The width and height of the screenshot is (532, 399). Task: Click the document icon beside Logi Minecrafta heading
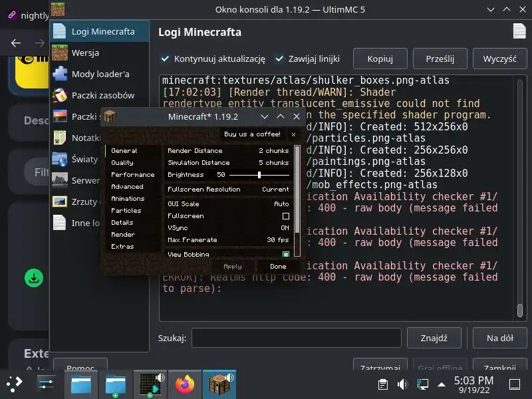pos(519,31)
